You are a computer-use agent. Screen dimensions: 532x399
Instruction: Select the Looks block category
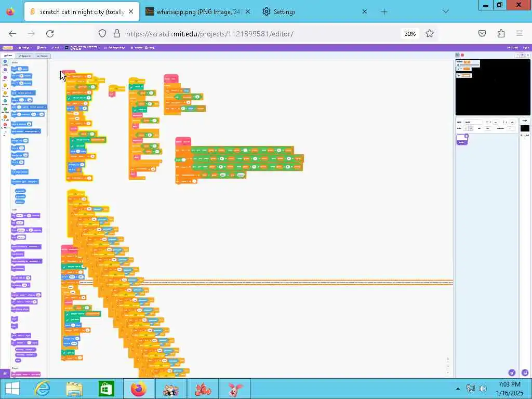pyautogui.click(x=5, y=71)
